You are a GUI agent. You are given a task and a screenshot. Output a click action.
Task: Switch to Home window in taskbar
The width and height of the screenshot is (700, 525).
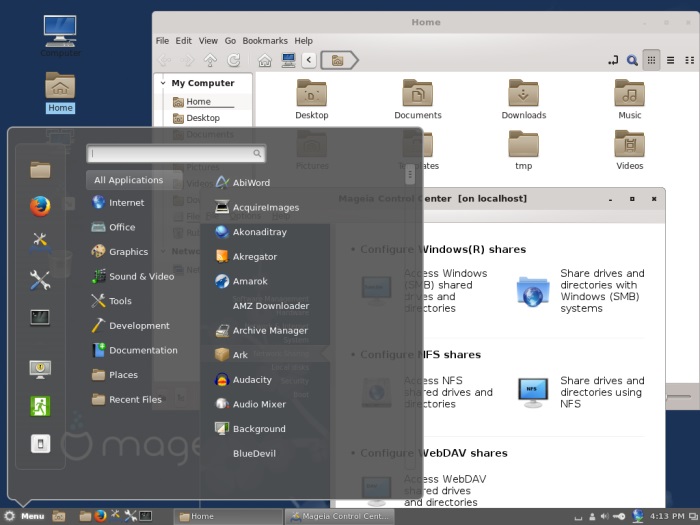tap(228, 517)
